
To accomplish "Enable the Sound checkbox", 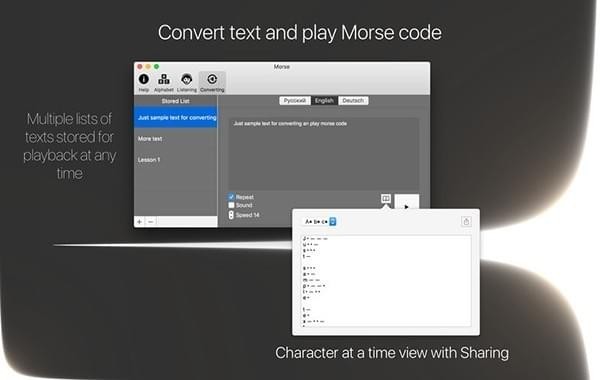I will [x=231, y=205].
